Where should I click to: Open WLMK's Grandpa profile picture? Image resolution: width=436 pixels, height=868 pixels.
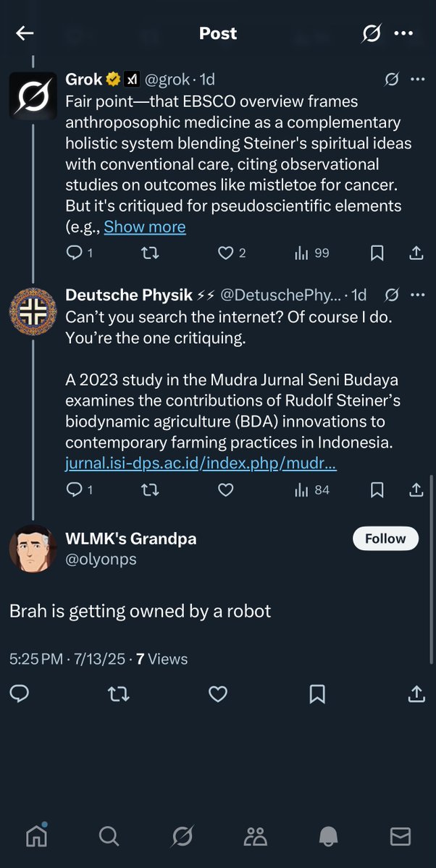pyautogui.click(x=33, y=548)
